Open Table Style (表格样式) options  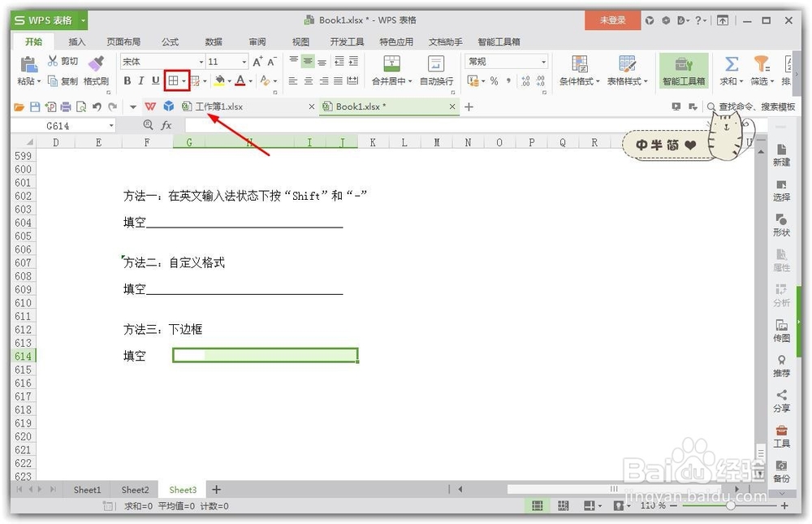(x=625, y=71)
